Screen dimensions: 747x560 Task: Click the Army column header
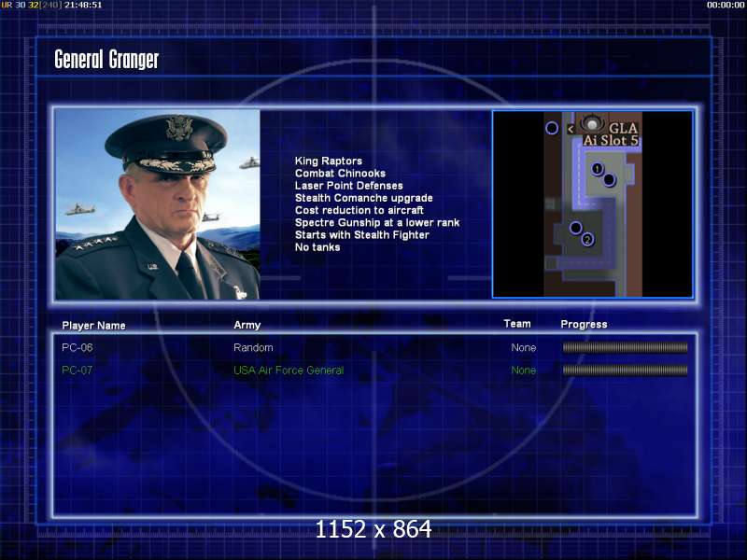point(247,325)
